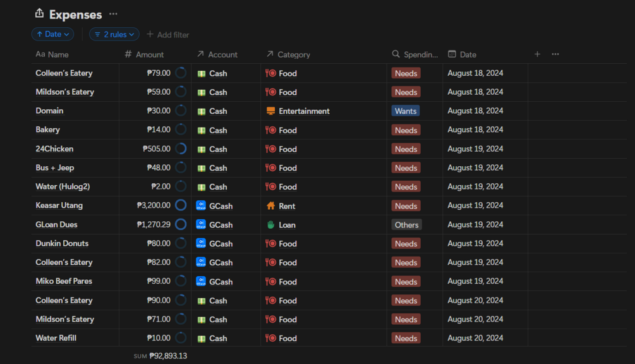Click the Others tag in GLoan Dues row
The width and height of the screenshot is (635, 364).
coord(406,224)
